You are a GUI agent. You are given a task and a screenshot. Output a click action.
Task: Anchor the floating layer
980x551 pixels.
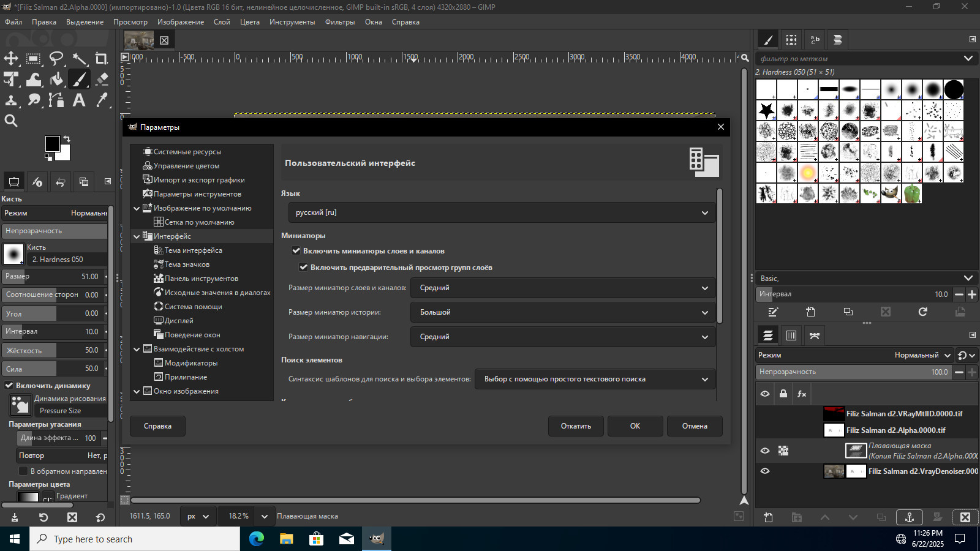pos(910,517)
